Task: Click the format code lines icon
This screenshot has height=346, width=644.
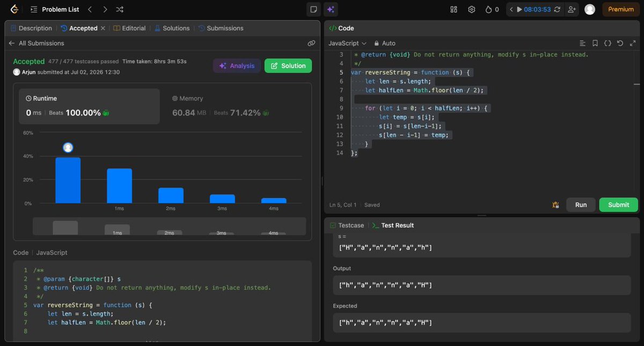Action: tap(583, 43)
